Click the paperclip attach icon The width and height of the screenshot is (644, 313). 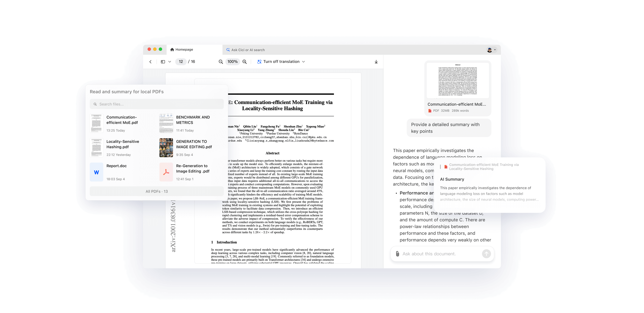397,254
